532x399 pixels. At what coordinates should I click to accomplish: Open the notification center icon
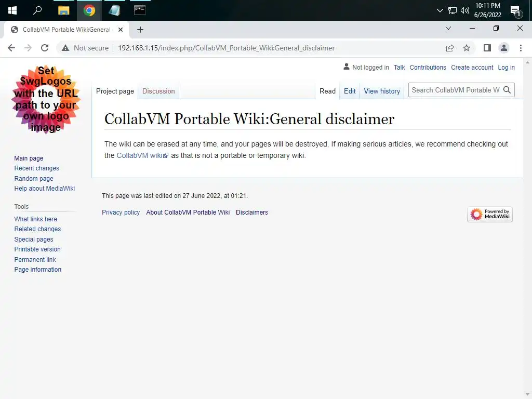coord(516,11)
